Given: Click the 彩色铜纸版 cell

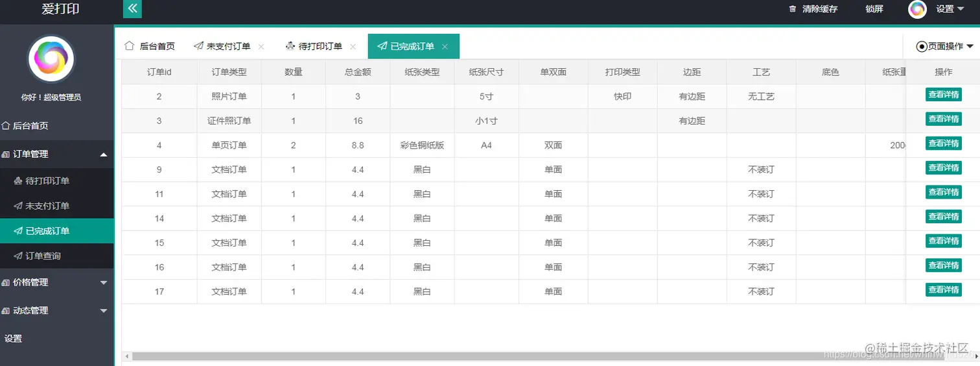Looking at the screenshot, I should click(x=422, y=145).
